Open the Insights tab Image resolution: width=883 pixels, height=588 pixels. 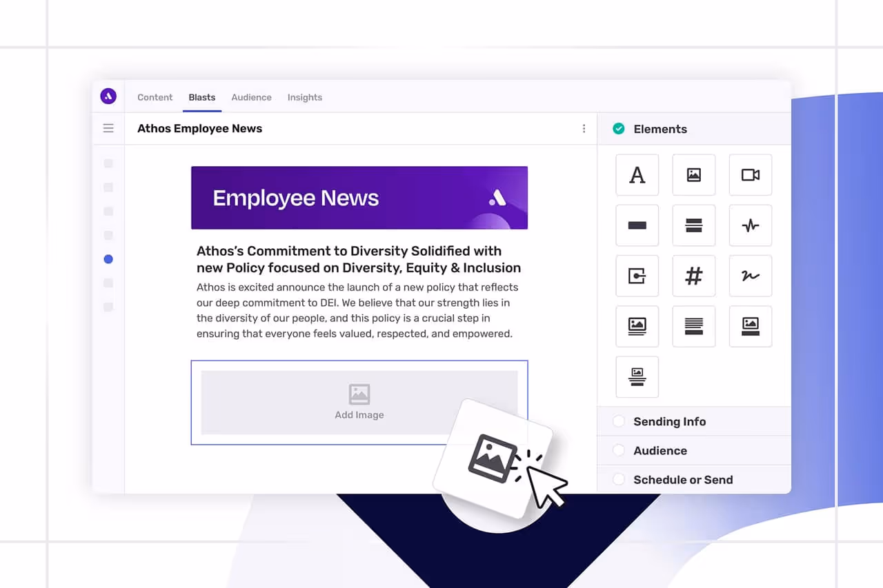304,97
